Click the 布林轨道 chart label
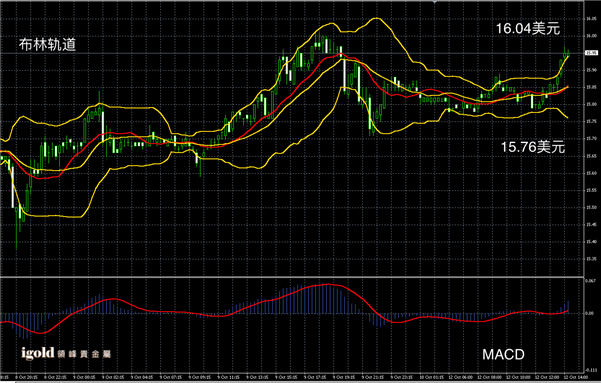The width and height of the screenshot is (601, 383). click(48, 45)
